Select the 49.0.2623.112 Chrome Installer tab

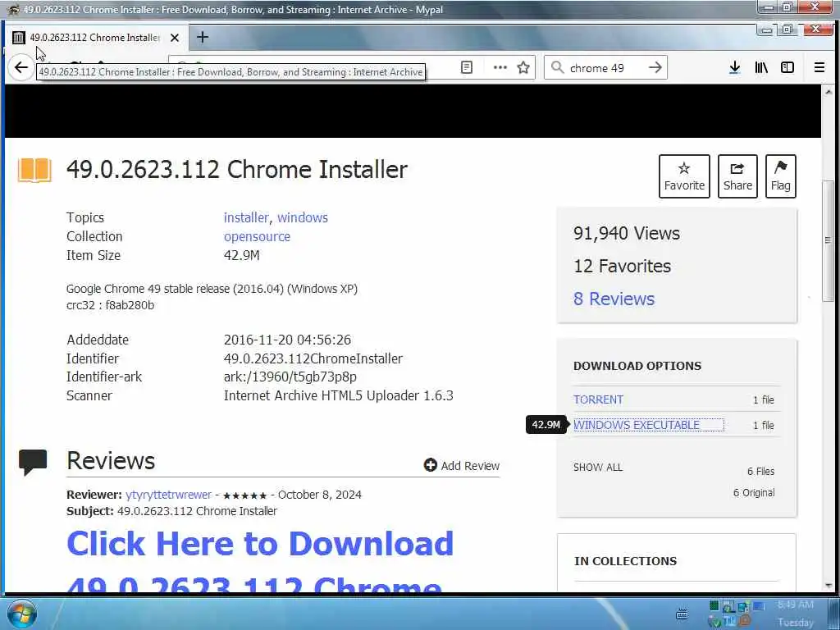click(98, 38)
